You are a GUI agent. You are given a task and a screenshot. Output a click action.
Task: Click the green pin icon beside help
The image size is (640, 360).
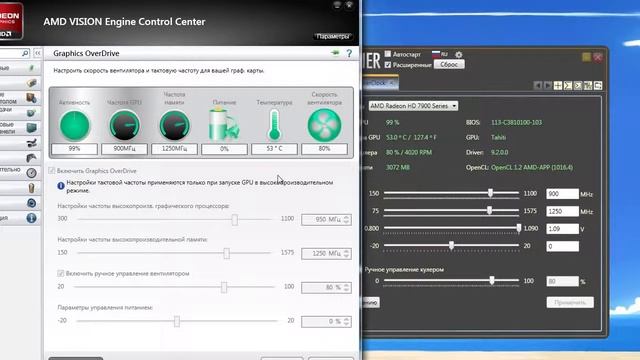click(335, 53)
